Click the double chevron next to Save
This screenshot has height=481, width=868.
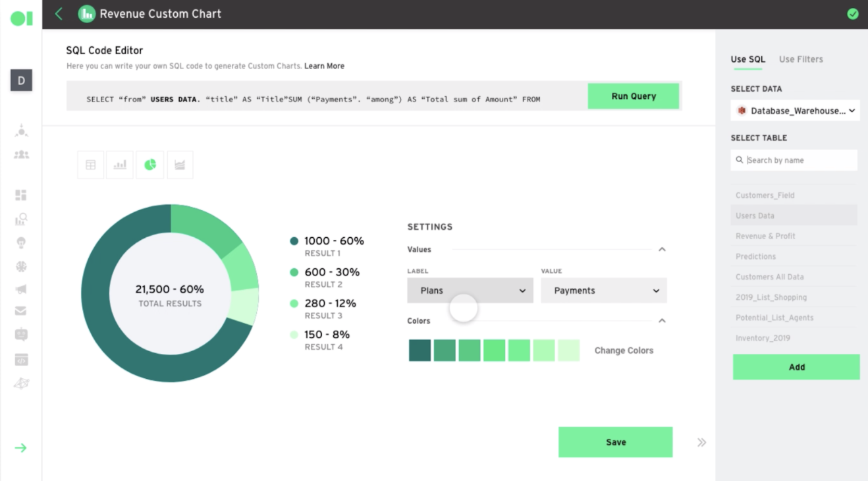[701, 442]
